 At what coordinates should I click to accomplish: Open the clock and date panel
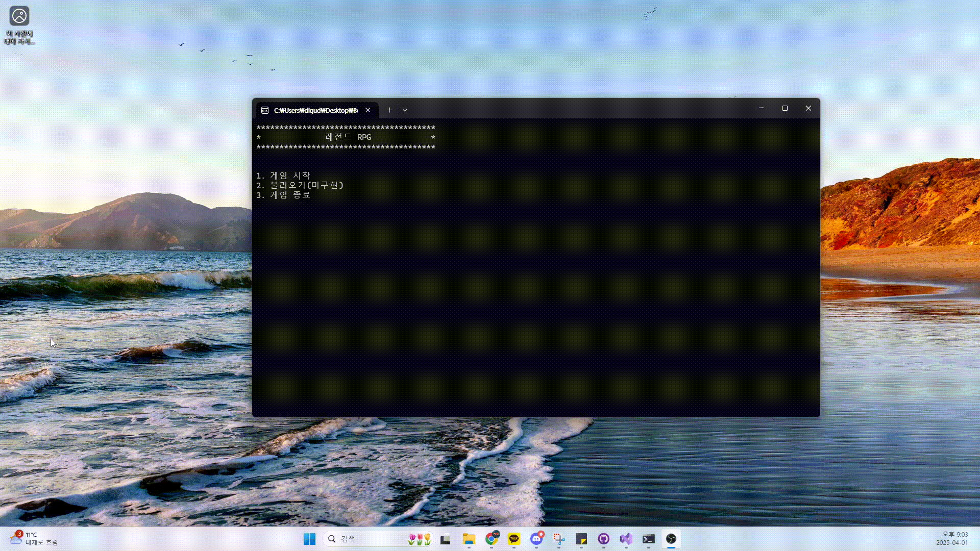(x=951, y=538)
